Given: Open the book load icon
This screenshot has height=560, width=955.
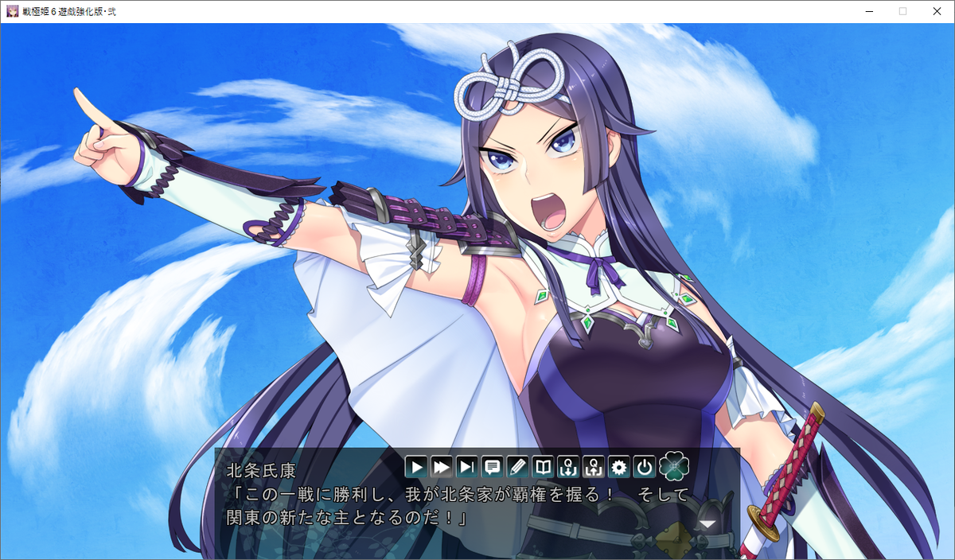Looking at the screenshot, I should 543,466.
